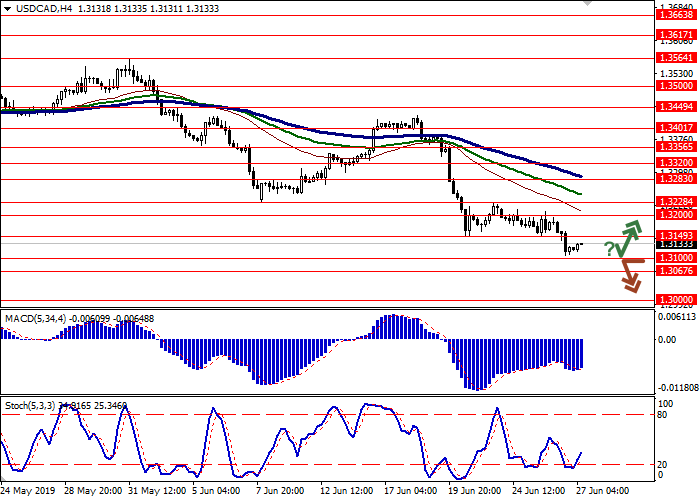Click the 1.31493 price level tag
700x500 pixels.
pos(676,237)
